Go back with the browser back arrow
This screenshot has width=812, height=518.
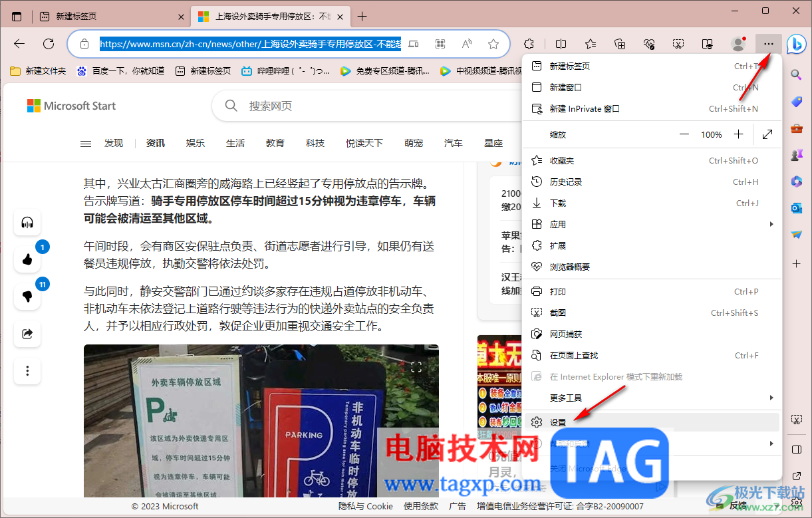pos(19,44)
